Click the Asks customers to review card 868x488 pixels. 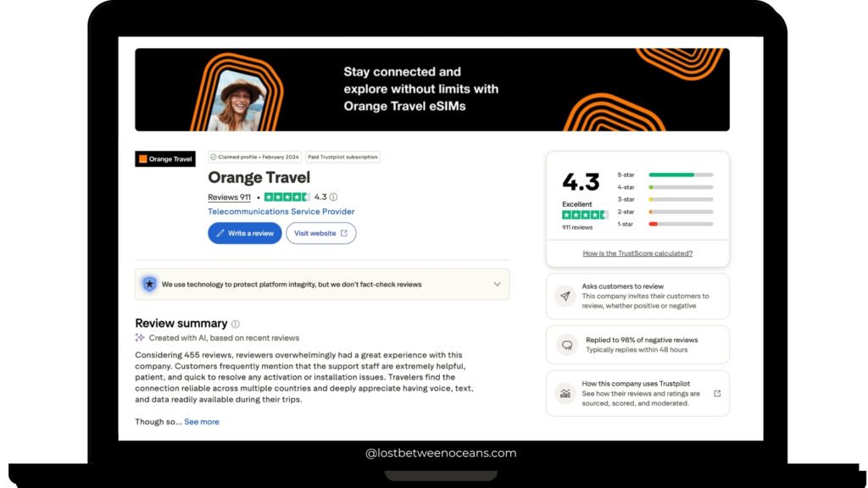click(x=637, y=296)
